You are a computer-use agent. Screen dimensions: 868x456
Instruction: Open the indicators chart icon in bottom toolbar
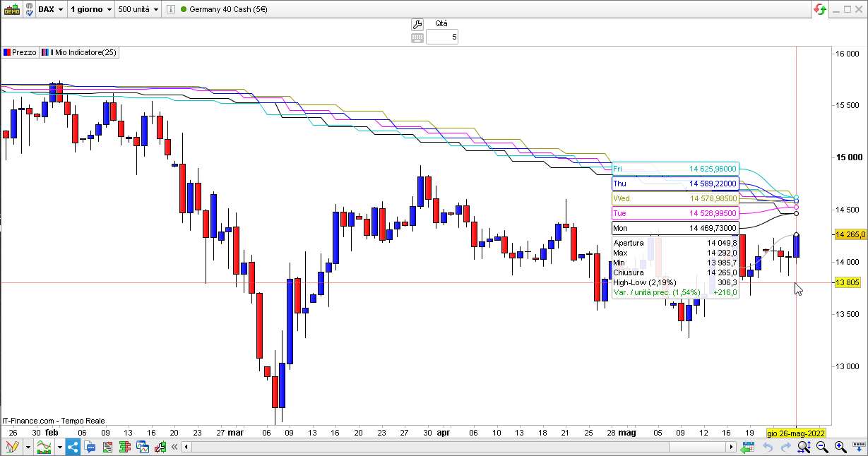click(x=44, y=447)
